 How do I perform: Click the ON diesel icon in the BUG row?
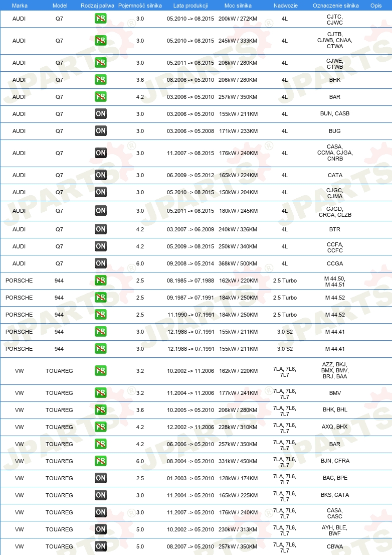101,130
